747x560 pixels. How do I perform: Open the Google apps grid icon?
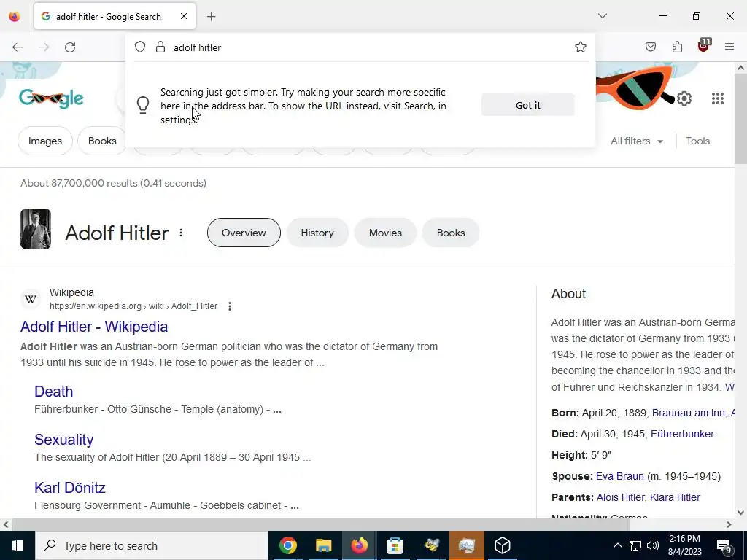coord(718,98)
